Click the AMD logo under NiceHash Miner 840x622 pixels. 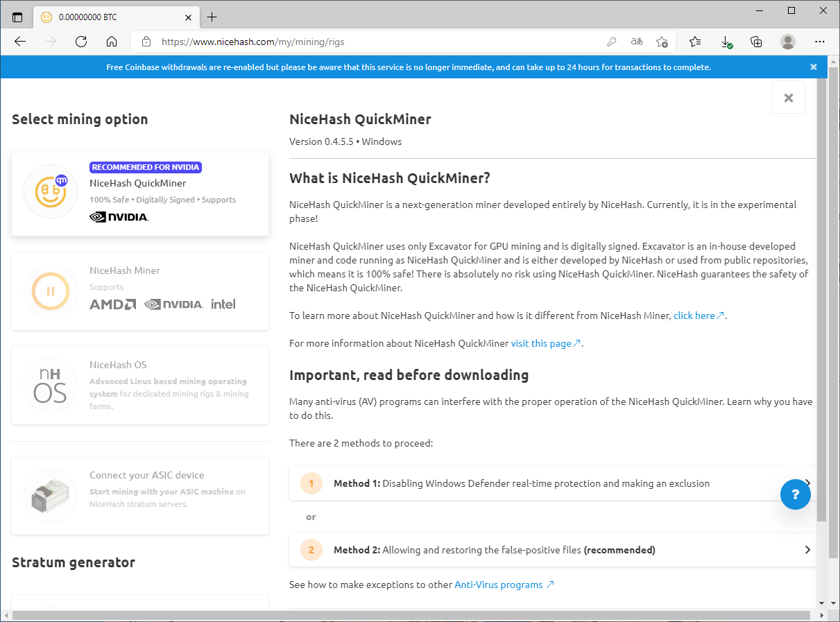[x=112, y=304]
